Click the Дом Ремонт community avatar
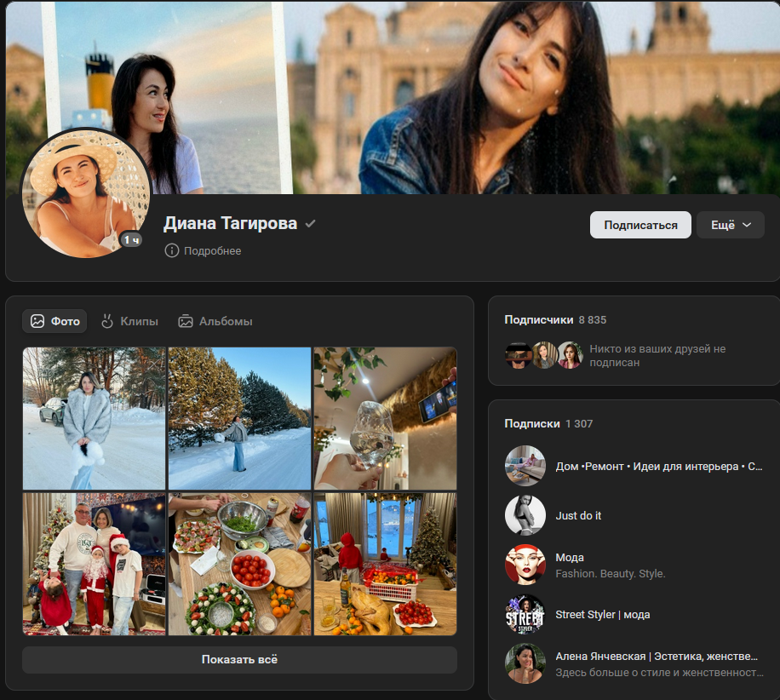 click(525, 466)
